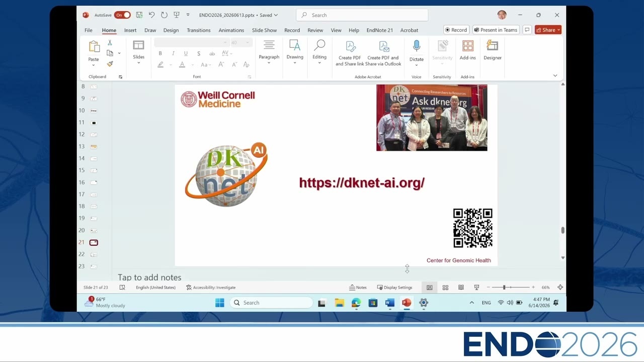644x362 pixels.
Task: Open the Editing dropdown
Action: [x=319, y=52]
